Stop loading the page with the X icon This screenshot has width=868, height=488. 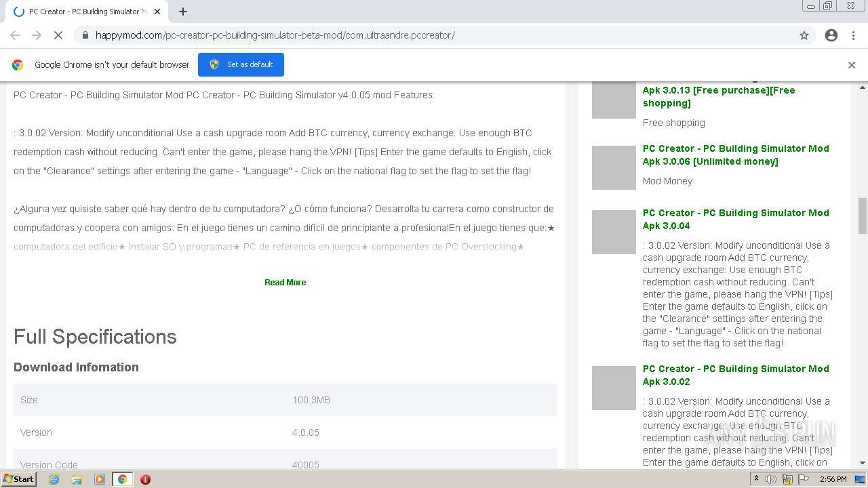point(58,35)
